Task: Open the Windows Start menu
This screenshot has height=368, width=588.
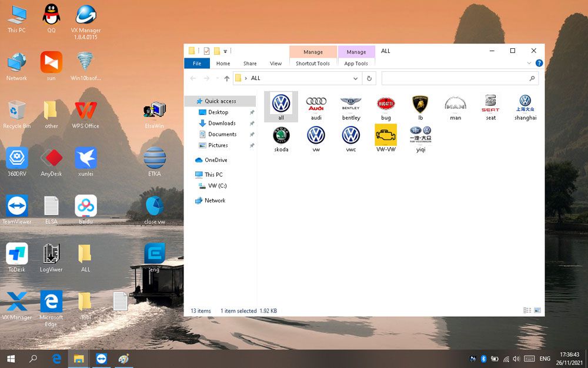Action: [11, 359]
